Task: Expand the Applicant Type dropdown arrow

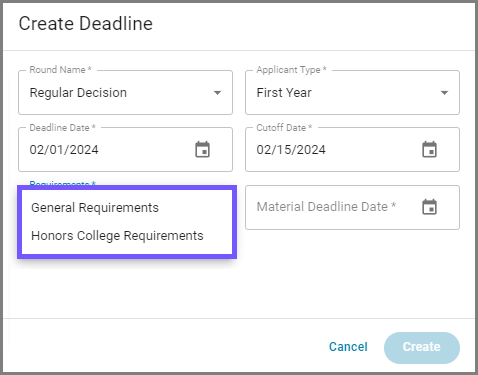Action: [444, 93]
